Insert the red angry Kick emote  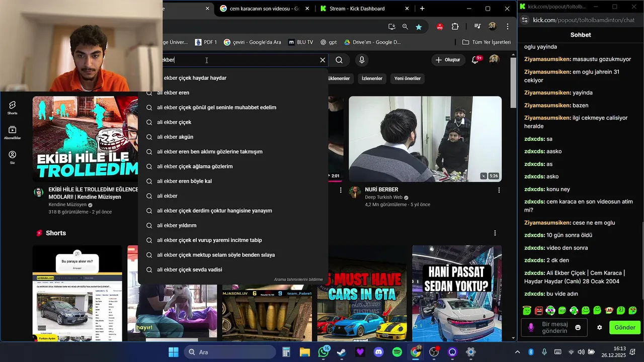coord(539,311)
